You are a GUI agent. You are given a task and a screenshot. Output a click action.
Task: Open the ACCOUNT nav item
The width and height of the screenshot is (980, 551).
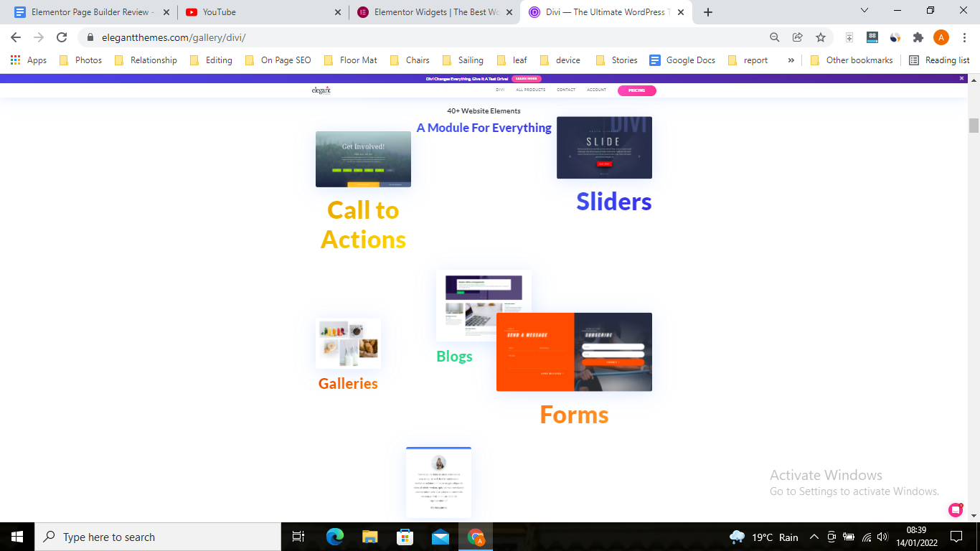click(596, 90)
